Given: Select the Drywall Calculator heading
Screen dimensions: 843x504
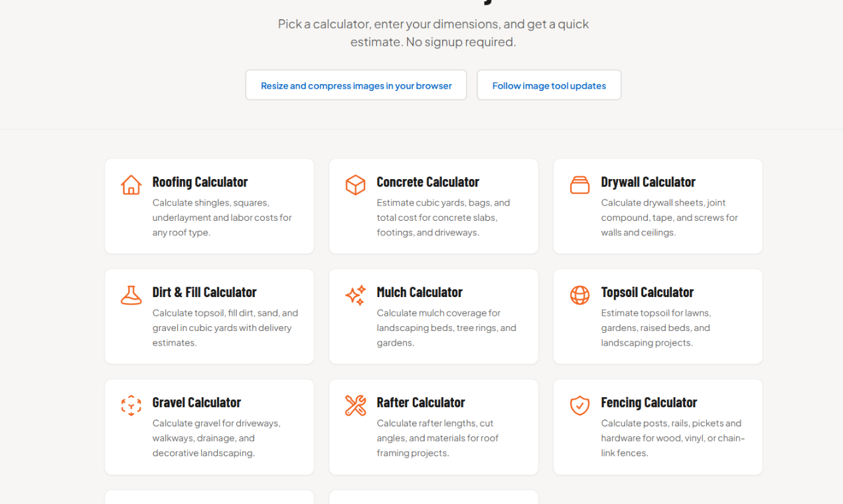Looking at the screenshot, I should 648,182.
